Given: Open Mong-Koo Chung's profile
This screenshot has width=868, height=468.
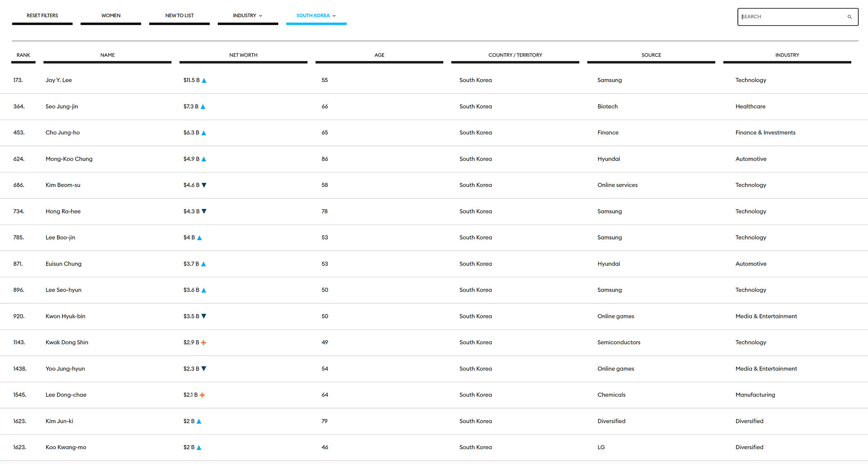Looking at the screenshot, I should click(69, 159).
